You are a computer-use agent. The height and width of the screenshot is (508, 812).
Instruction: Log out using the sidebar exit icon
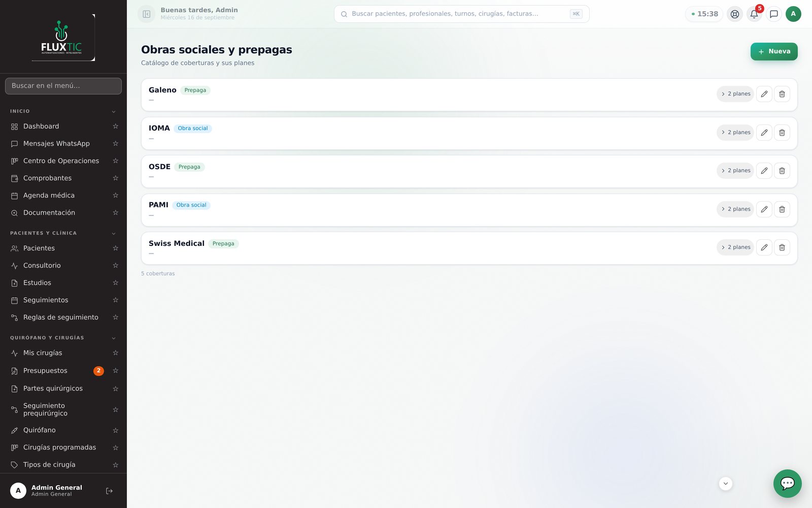tap(109, 491)
